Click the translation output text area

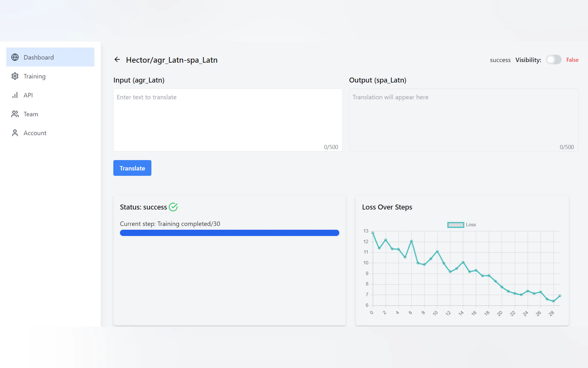coord(463,120)
